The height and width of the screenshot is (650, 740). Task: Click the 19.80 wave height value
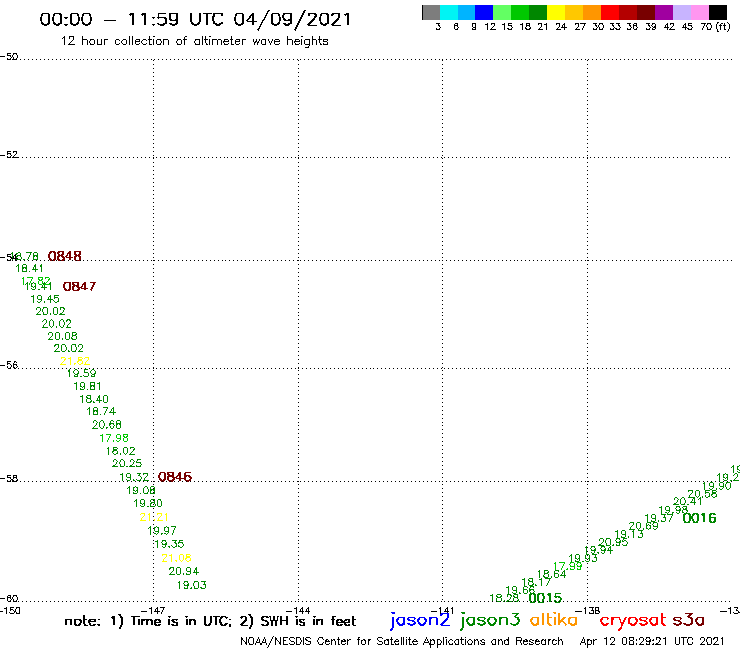pyautogui.click(x=148, y=504)
